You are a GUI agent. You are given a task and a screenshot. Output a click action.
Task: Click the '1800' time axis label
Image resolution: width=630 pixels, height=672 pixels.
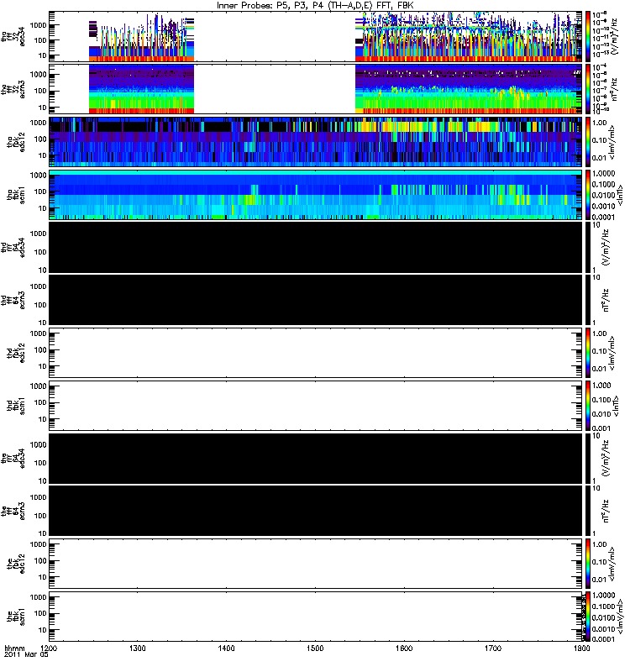click(581, 648)
